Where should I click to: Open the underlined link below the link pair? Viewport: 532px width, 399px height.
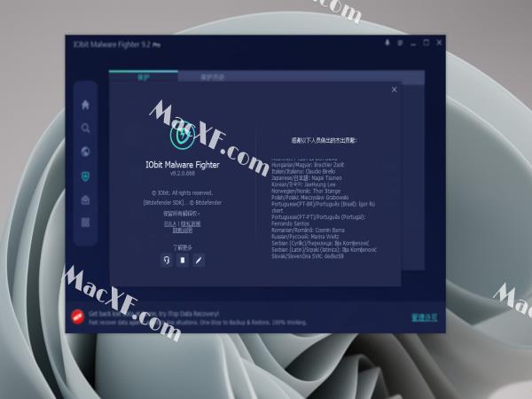coord(183,231)
